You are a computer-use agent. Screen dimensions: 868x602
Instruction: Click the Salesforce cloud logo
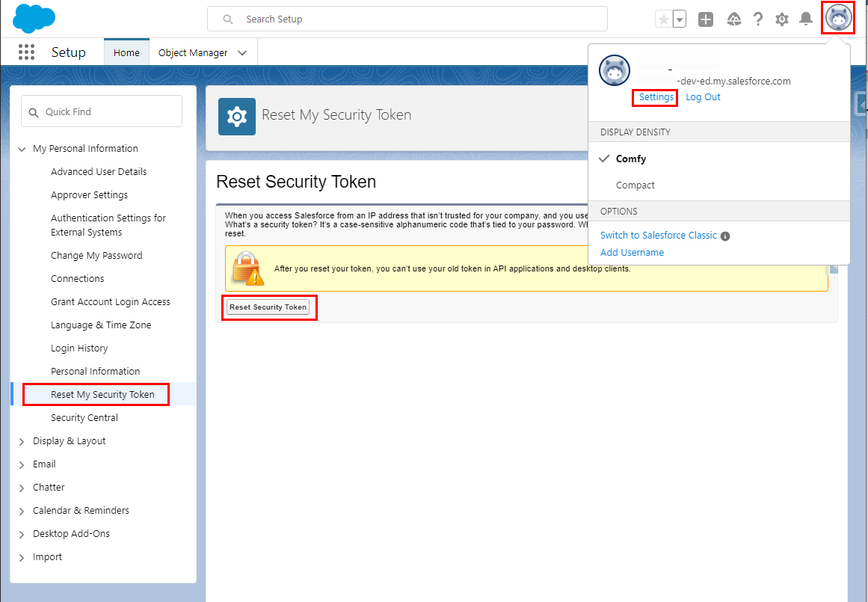tap(34, 19)
